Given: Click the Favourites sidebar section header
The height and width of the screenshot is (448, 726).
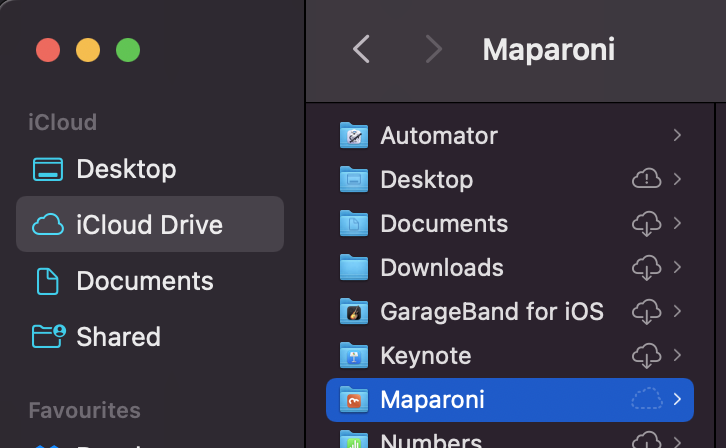Looking at the screenshot, I should click(x=84, y=411).
